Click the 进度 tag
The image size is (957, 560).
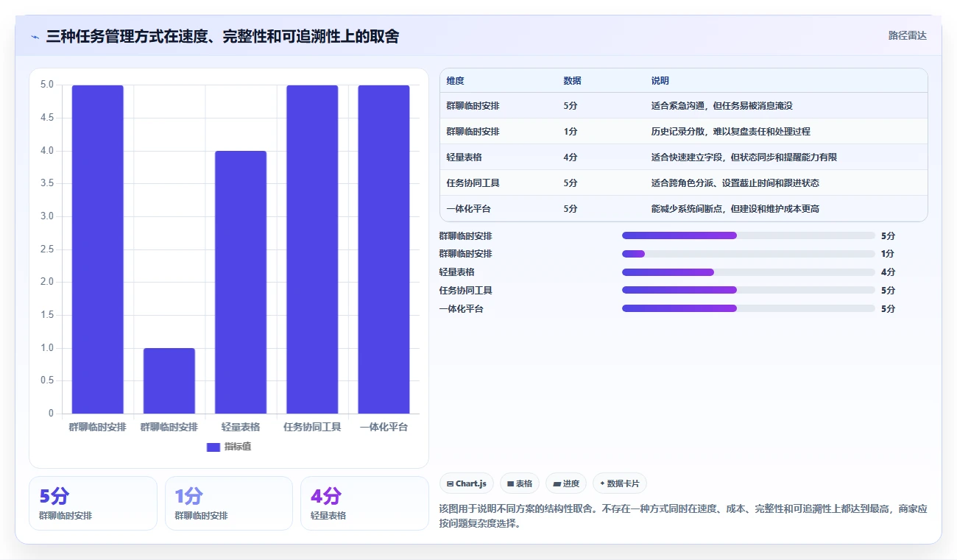pyautogui.click(x=566, y=483)
